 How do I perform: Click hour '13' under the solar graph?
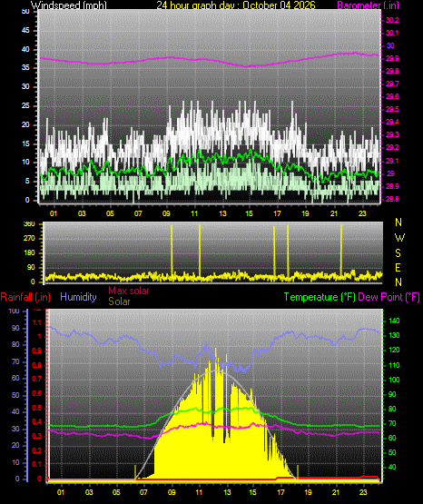pos(228,492)
